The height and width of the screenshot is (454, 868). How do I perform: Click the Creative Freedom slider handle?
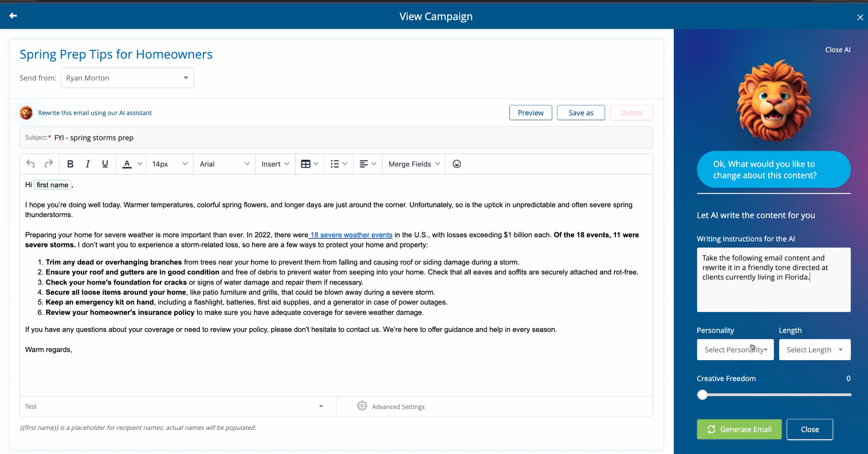702,394
